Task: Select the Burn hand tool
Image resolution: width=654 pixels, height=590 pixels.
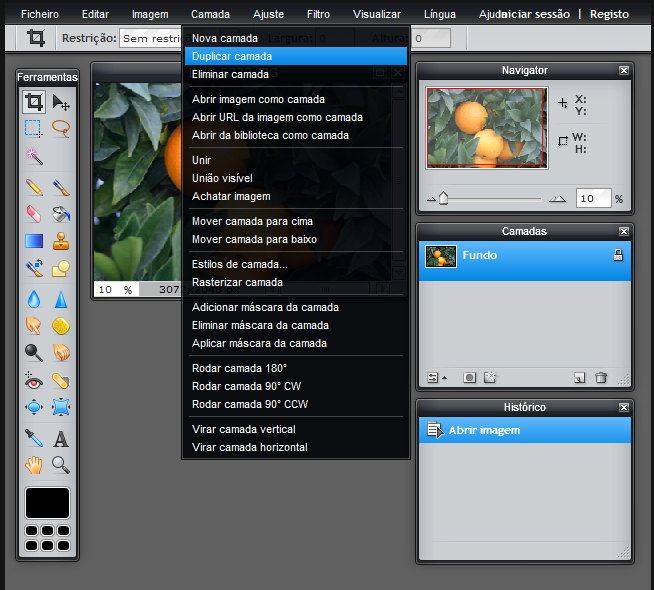Action: (x=61, y=353)
